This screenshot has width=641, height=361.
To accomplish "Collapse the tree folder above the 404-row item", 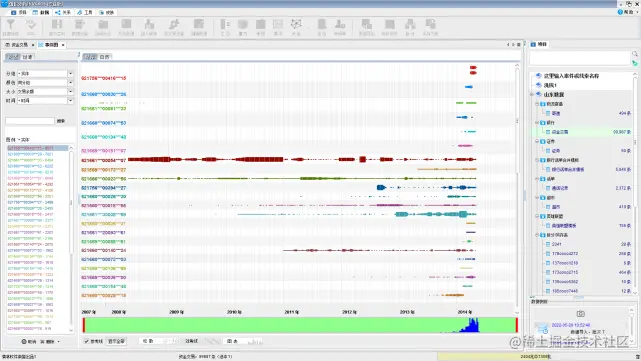I will (x=537, y=104).
